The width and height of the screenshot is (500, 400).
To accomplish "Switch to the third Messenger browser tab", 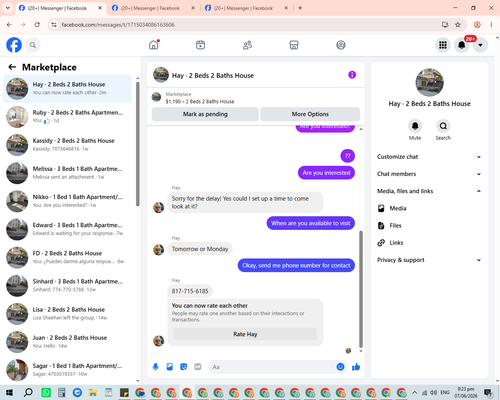I will point(247,8).
